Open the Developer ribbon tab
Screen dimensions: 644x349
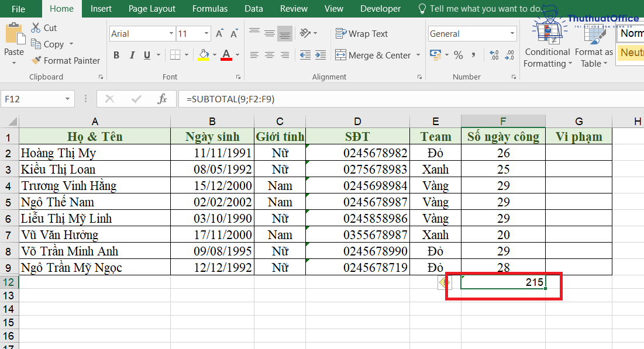click(380, 8)
